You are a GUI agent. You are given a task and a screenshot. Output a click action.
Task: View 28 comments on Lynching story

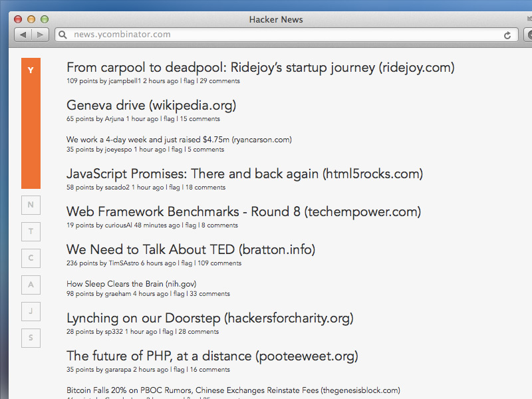point(198,332)
